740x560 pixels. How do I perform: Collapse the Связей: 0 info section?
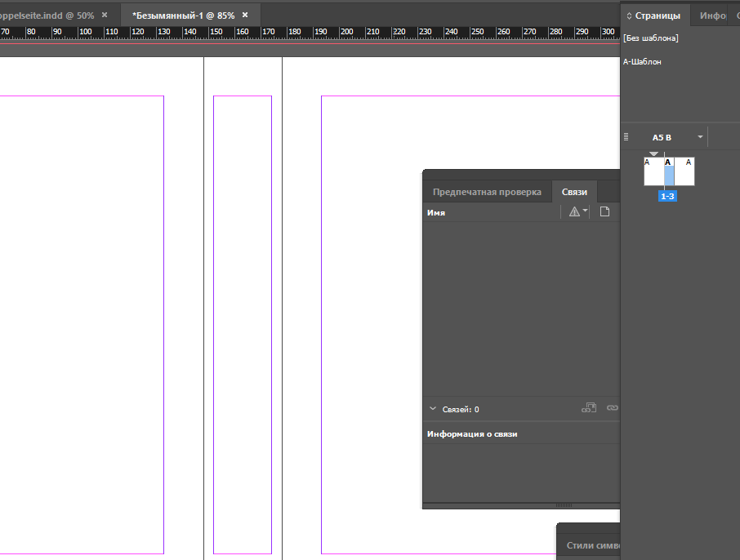pyautogui.click(x=433, y=410)
